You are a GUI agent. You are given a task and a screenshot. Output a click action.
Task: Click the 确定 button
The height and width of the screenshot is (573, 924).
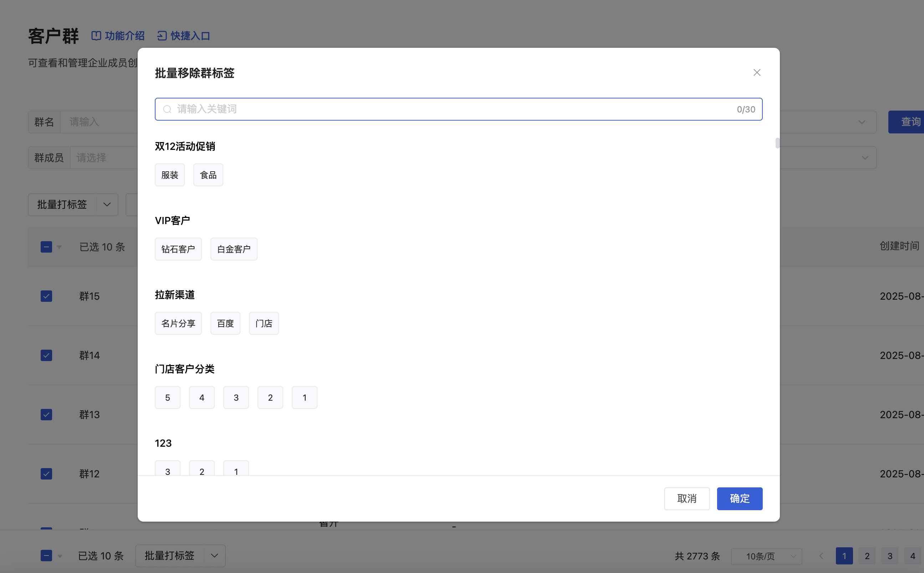click(740, 498)
